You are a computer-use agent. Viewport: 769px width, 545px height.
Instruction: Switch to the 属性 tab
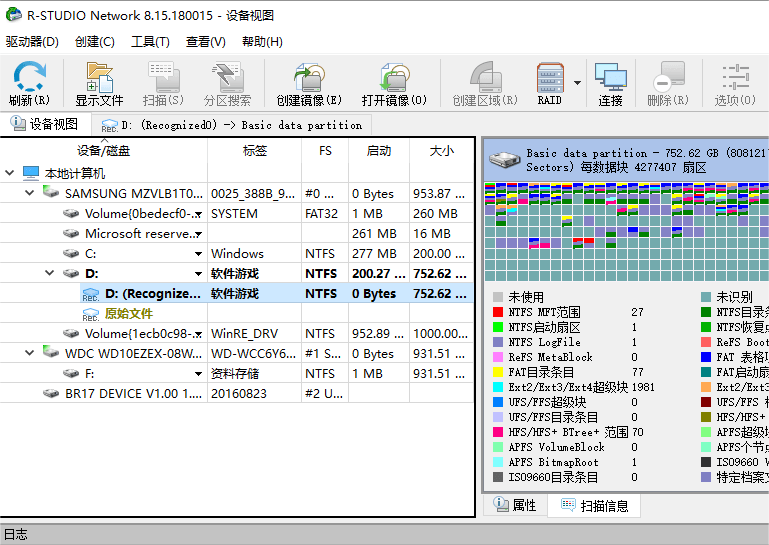pos(515,505)
